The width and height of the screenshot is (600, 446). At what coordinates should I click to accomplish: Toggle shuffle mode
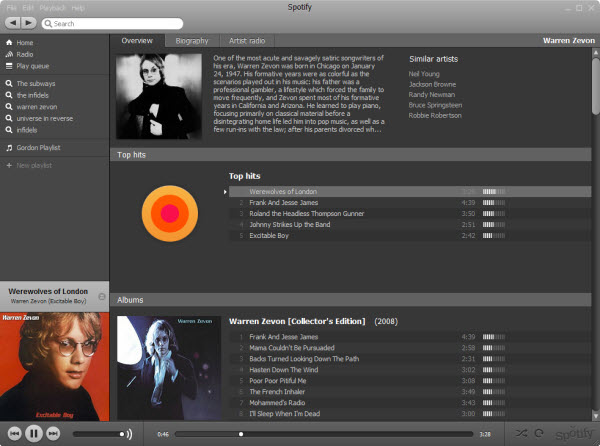click(521, 433)
